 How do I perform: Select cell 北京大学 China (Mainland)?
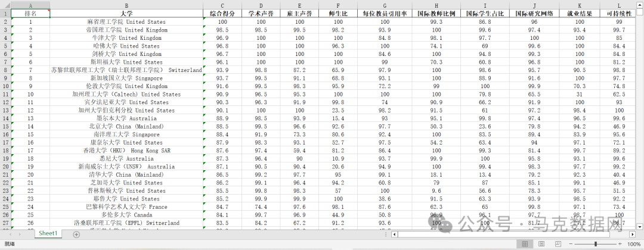(x=126, y=126)
